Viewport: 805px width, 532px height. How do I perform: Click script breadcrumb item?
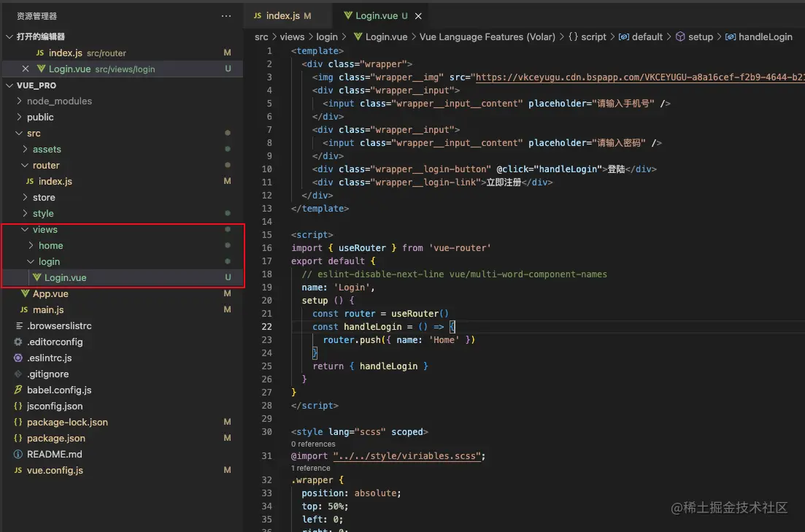pos(593,37)
